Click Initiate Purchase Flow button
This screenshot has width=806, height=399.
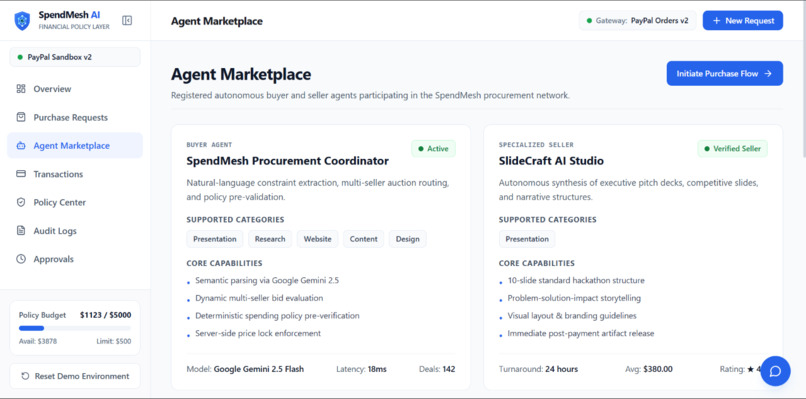pyautogui.click(x=725, y=74)
